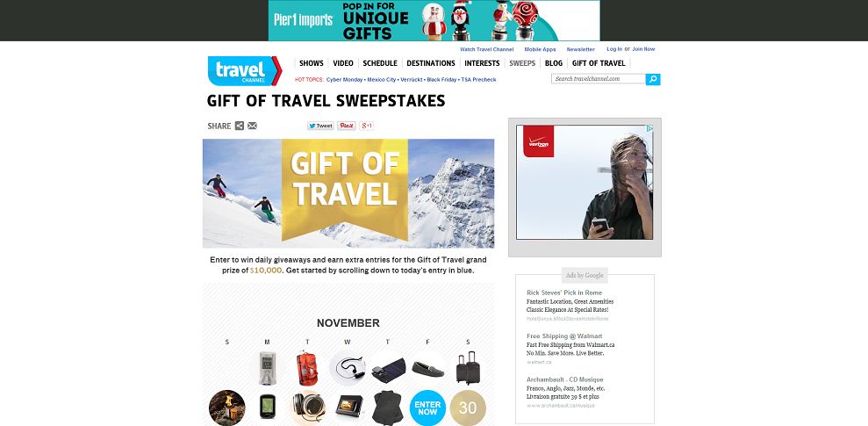868x426 pixels.
Task: Select the gold 30 calendar day
Action: 468,408
